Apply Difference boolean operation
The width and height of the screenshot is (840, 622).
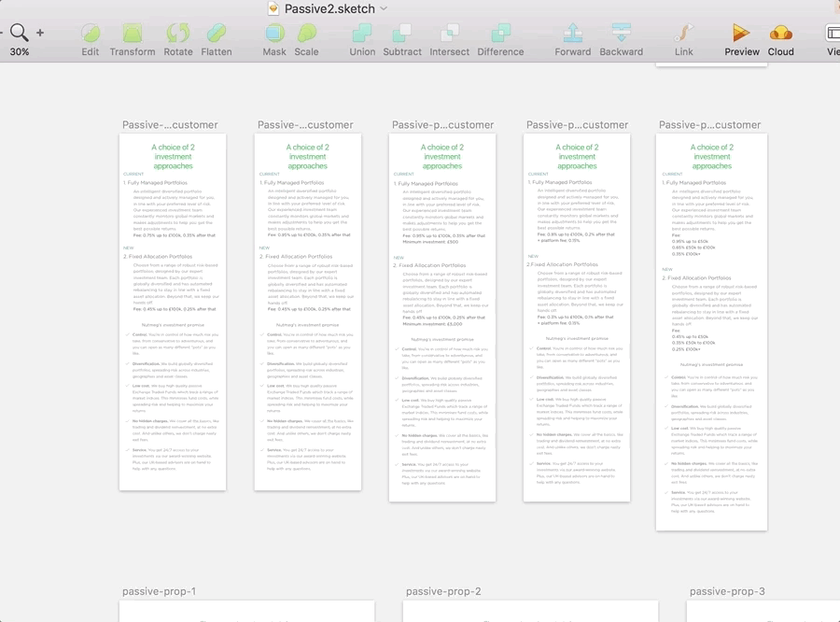pos(500,34)
